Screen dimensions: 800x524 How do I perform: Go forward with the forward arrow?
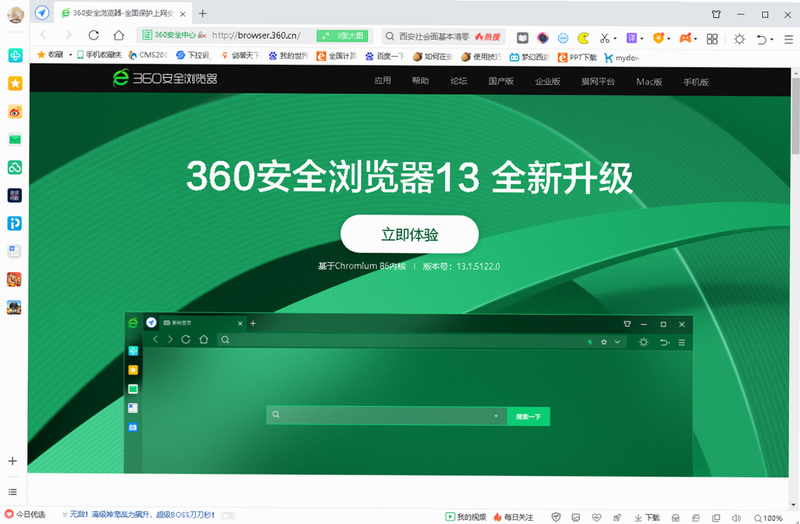68,35
